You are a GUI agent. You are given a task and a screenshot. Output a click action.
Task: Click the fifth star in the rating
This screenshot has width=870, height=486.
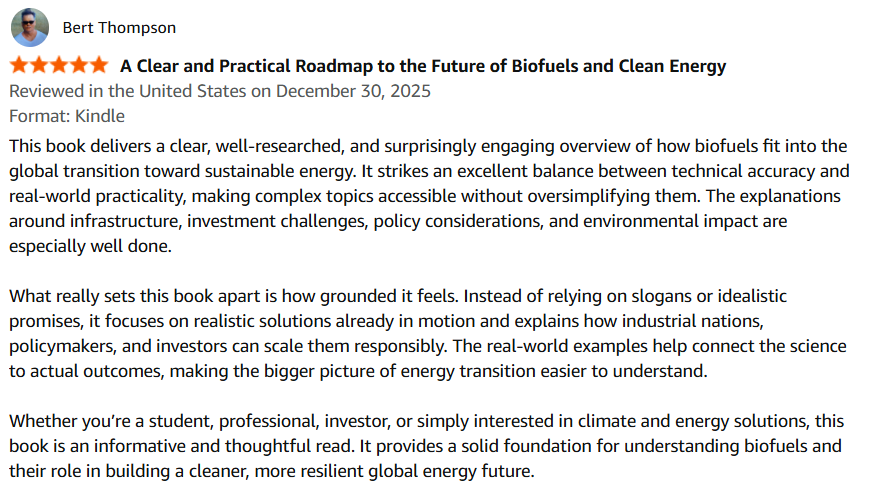pyautogui.click(x=98, y=66)
